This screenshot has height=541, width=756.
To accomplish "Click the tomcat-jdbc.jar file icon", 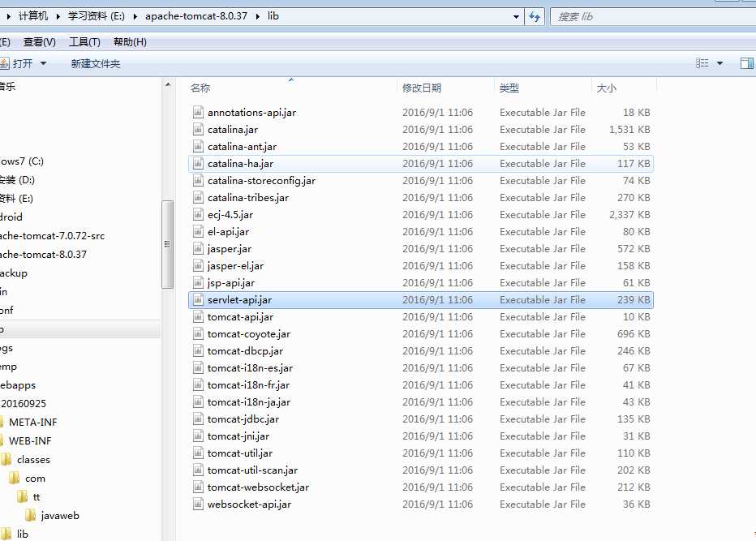I will (198, 419).
